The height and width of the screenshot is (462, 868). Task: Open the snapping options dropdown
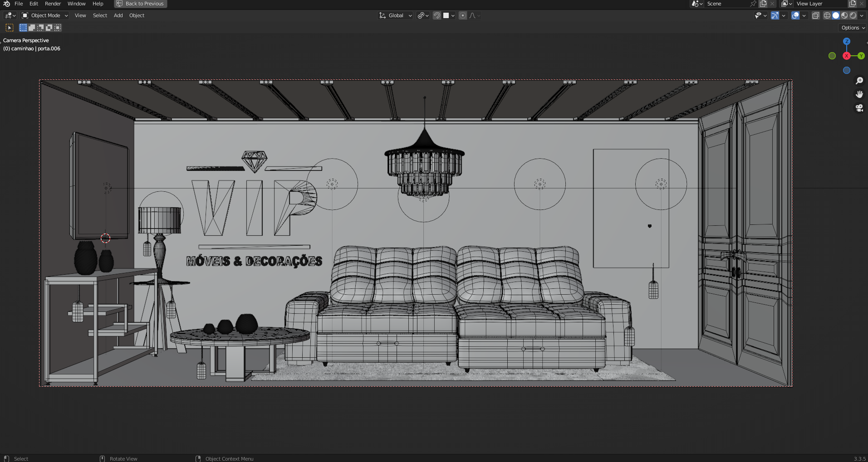(449, 15)
